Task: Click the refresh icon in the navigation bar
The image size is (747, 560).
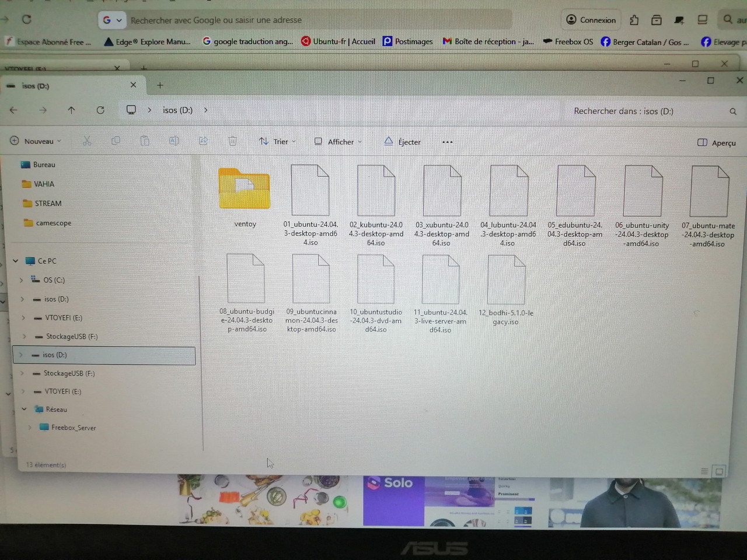Action: [x=100, y=110]
